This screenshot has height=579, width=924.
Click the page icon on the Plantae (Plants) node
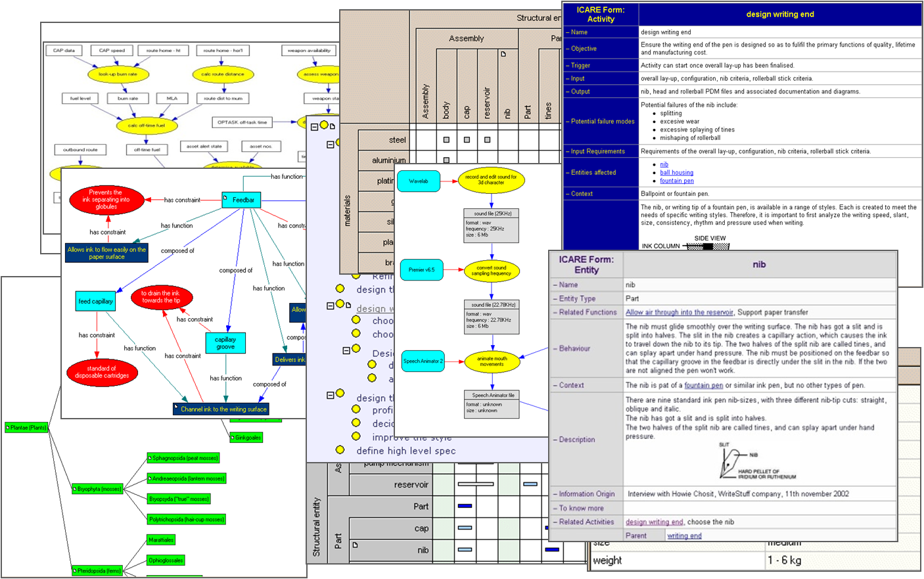[x=8, y=428]
